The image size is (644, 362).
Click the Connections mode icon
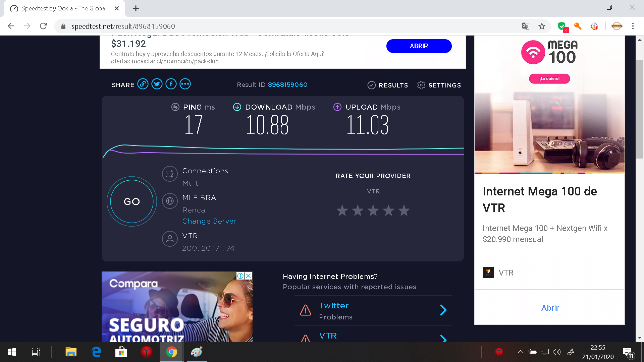(x=170, y=174)
